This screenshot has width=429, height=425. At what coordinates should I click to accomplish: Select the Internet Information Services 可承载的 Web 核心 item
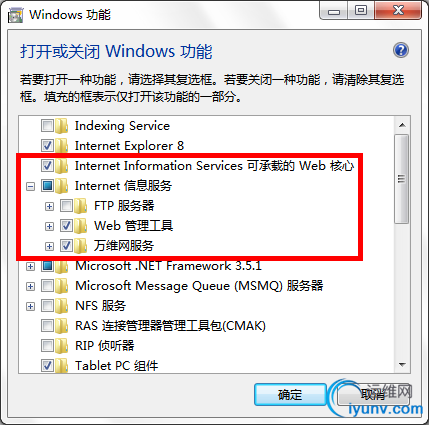click(x=214, y=166)
